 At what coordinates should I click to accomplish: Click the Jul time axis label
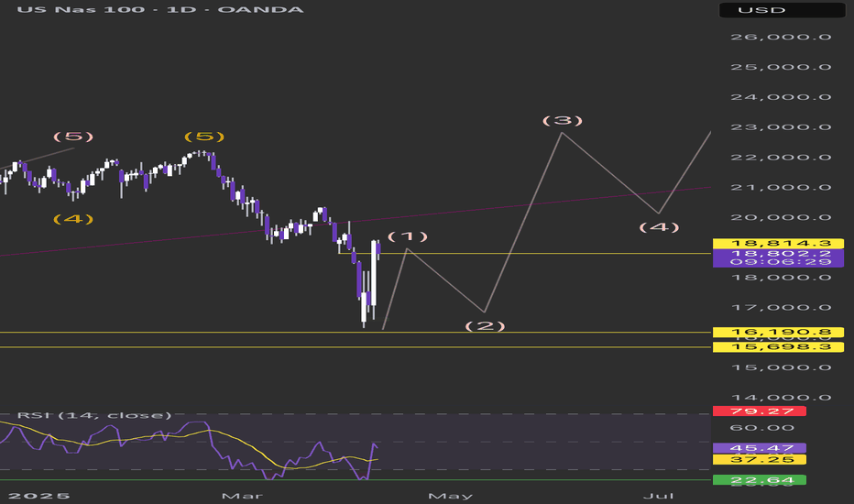click(x=659, y=496)
